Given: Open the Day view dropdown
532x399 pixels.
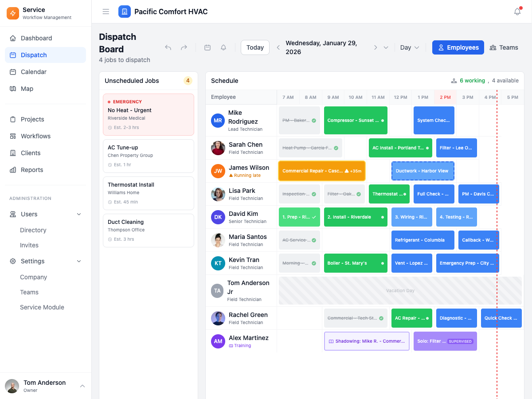Looking at the screenshot, I should (409, 47).
